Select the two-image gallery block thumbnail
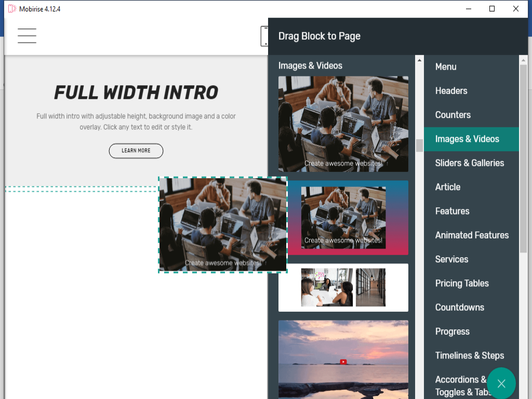 [x=343, y=287]
